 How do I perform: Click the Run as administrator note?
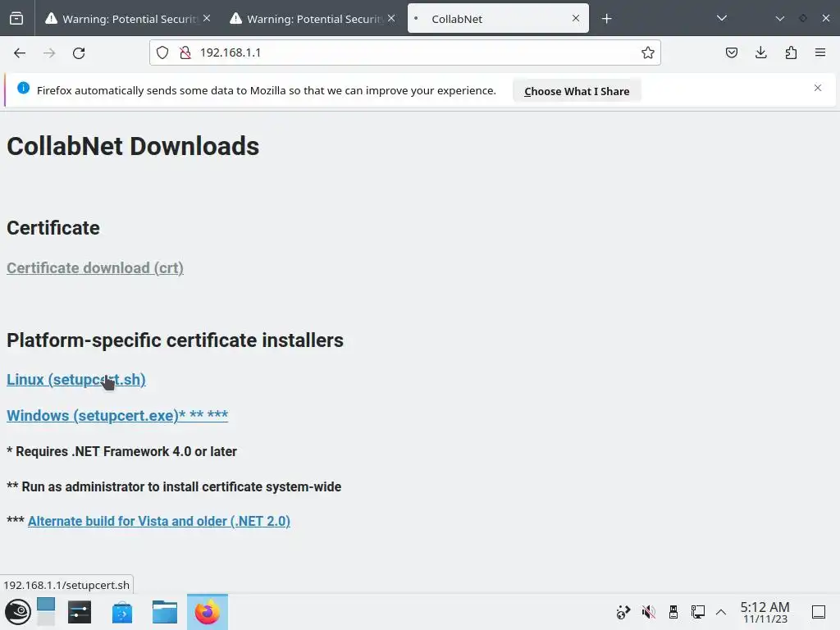pos(174,487)
